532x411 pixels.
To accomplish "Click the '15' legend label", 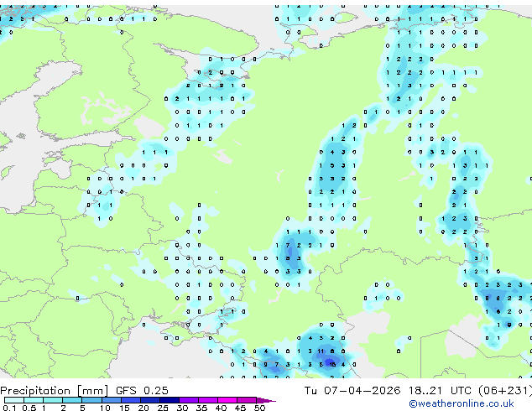I will click(x=124, y=408).
